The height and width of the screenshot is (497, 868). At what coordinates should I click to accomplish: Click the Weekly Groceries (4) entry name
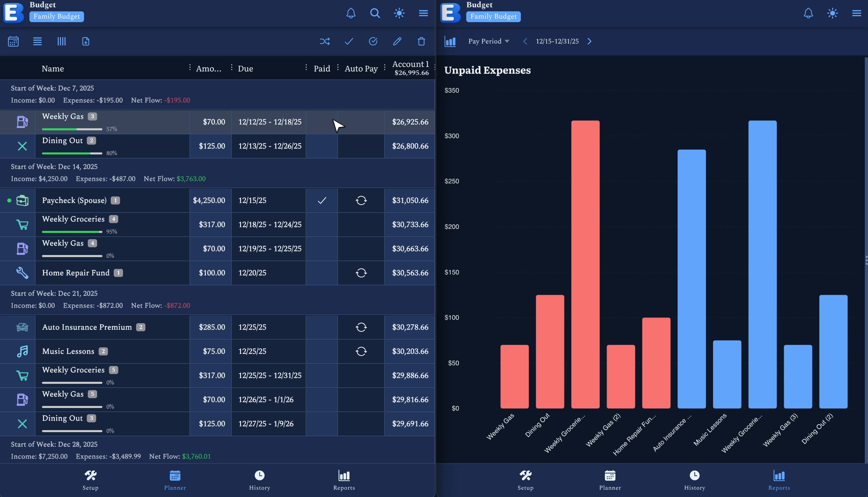(x=73, y=219)
